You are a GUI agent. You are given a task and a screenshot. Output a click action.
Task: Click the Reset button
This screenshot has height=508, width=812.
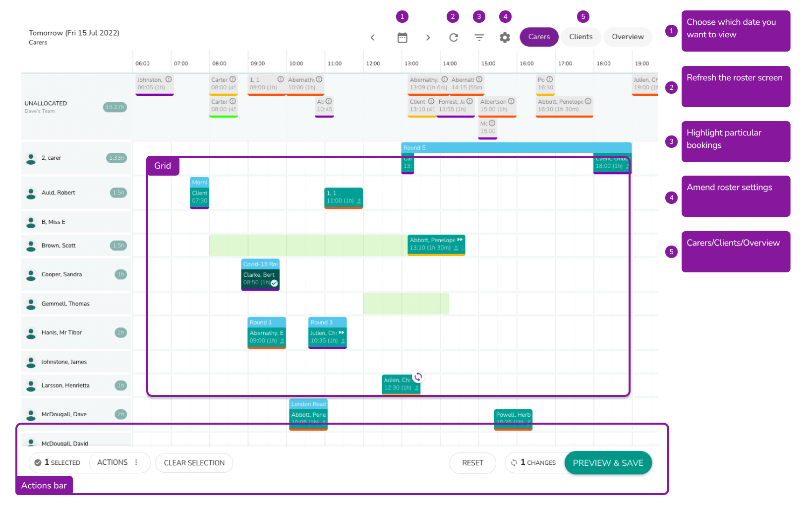coord(472,463)
